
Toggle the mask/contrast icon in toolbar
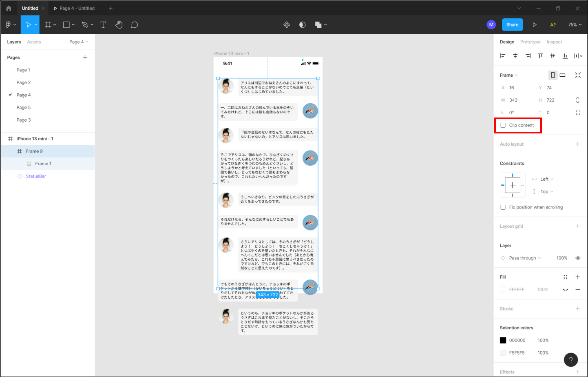302,25
